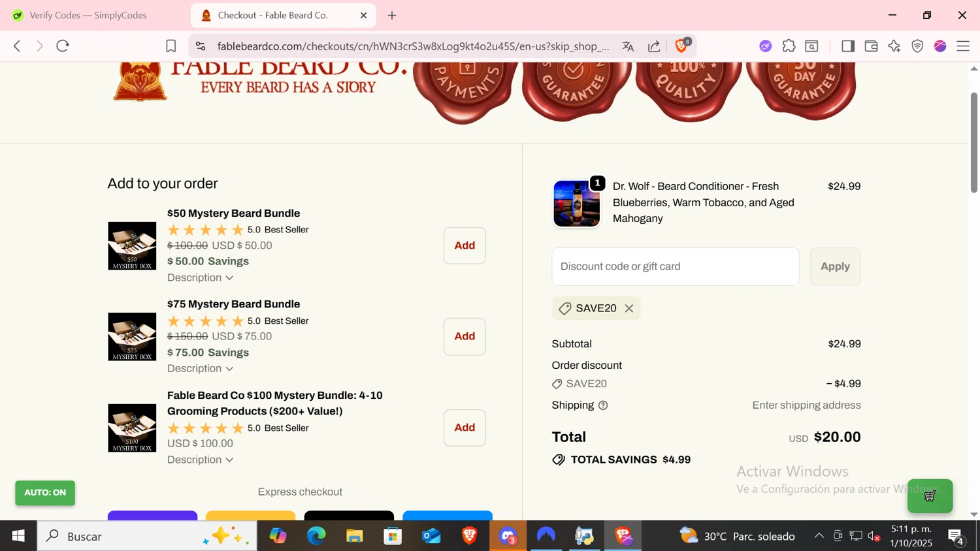Viewport: 980px width, 551px height.
Task: Show hidden system tray icons
Action: 819,536
